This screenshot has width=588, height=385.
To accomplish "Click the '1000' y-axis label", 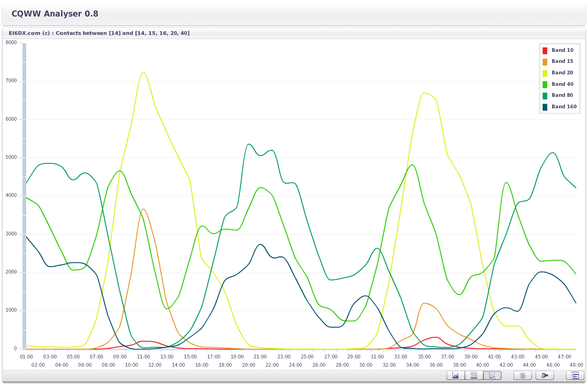I will click(x=11, y=311).
